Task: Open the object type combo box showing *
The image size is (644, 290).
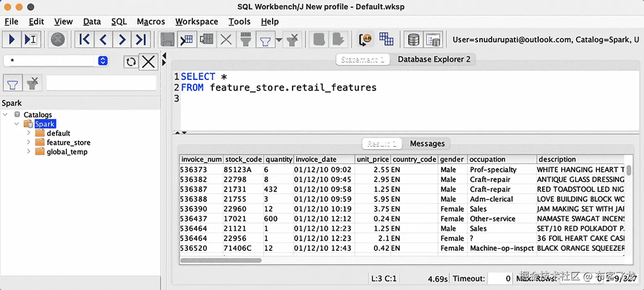Action: (56, 61)
